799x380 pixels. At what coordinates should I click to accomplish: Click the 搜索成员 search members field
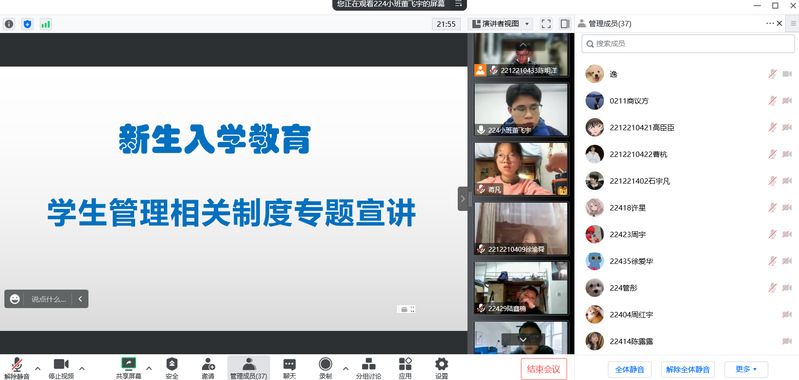point(688,44)
